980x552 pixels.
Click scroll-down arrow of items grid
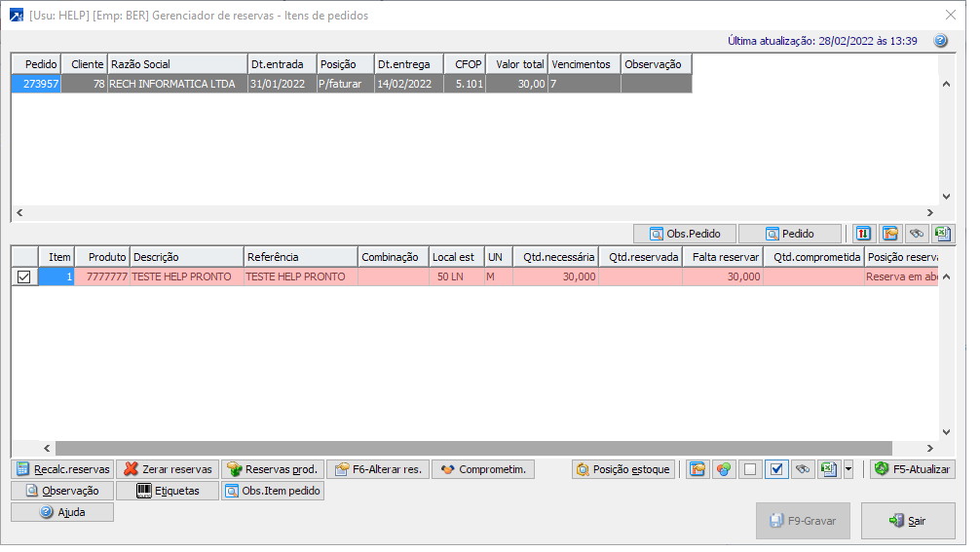click(x=946, y=432)
